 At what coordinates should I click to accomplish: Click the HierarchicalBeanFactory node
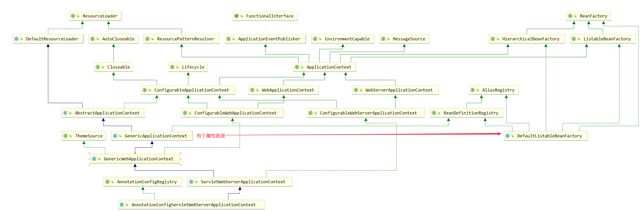click(x=527, y=39)
